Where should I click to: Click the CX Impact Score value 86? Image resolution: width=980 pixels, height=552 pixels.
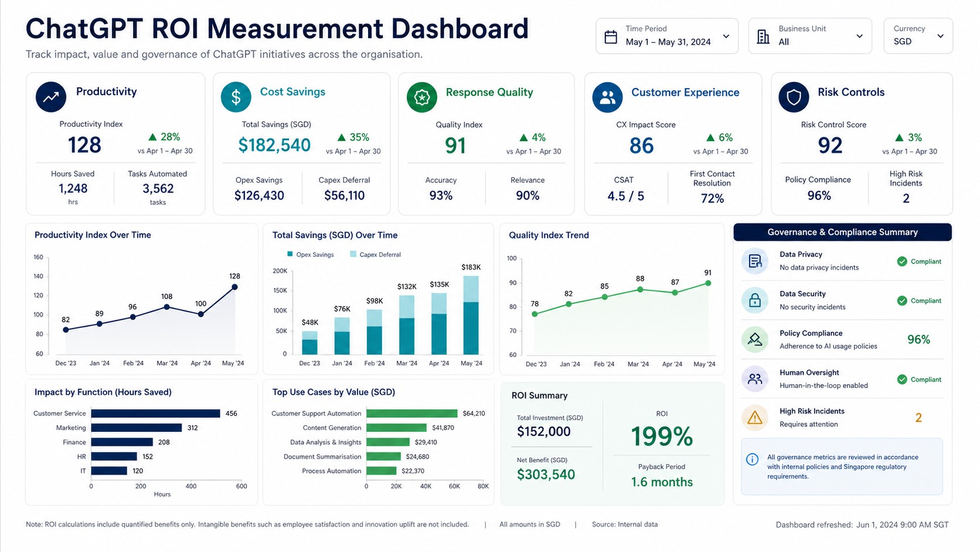click(x=641, y=145)
